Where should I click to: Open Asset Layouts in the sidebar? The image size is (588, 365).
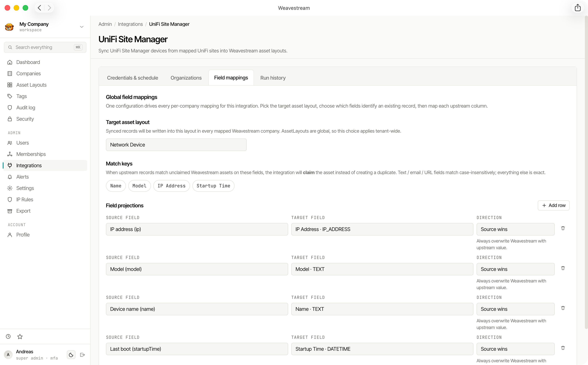(x=45, y=85)
